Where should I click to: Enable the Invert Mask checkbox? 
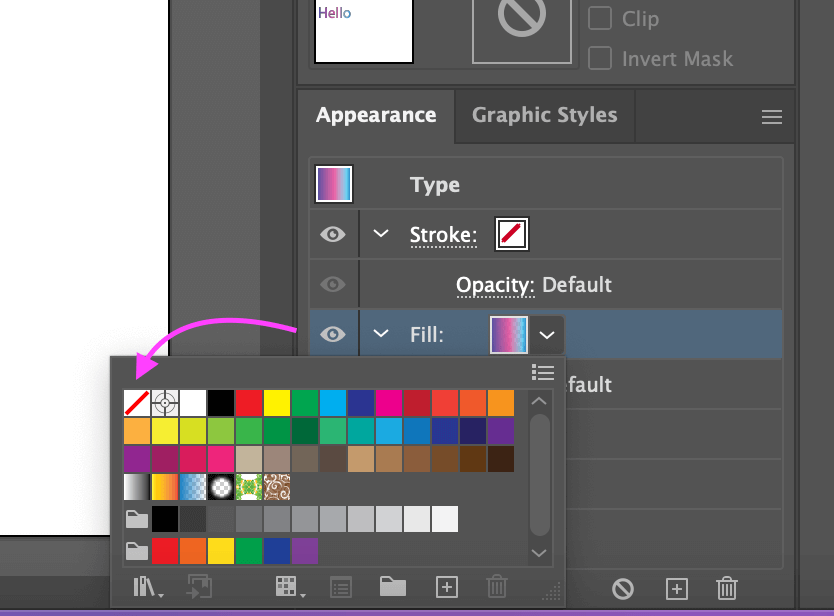[600, 58]
